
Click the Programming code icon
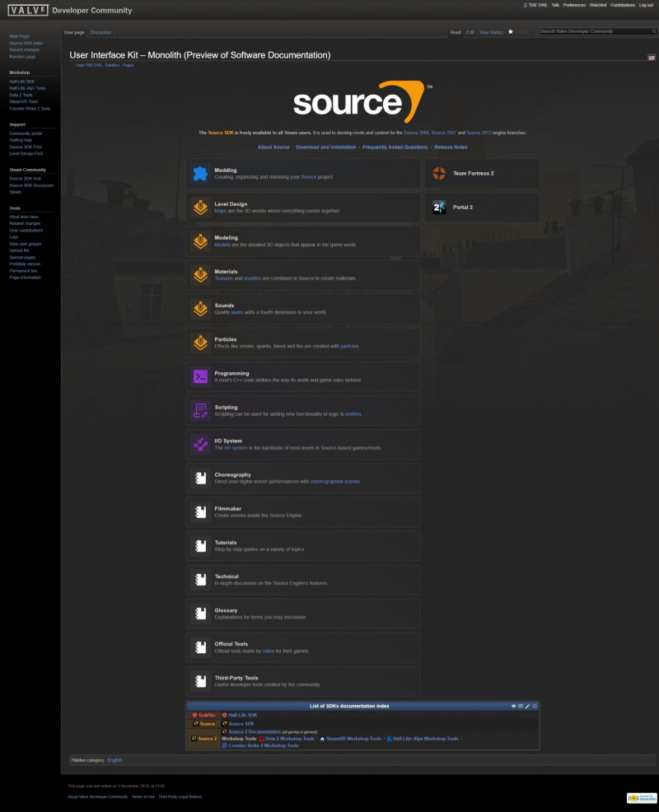[199, 376]
